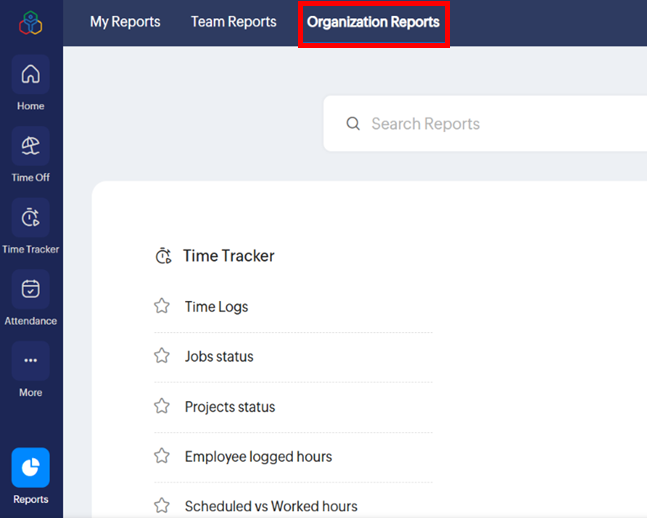Switch to My Reports tab
The image size is (647, 518).
(125, 22)
